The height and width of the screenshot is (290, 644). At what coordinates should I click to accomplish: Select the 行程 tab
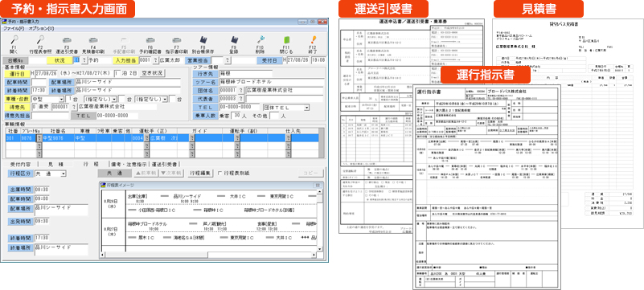coord(90,164)
